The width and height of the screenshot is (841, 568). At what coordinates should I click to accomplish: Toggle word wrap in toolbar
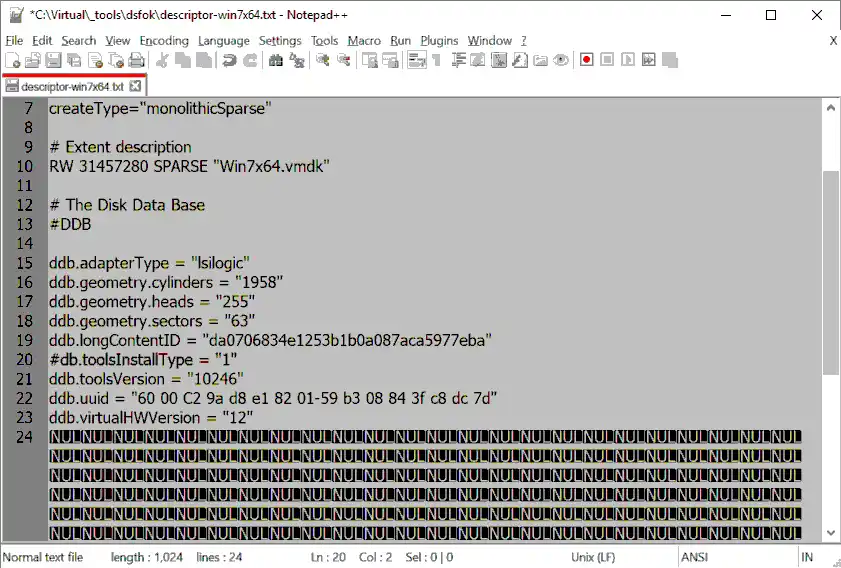(x=417, y=60)
